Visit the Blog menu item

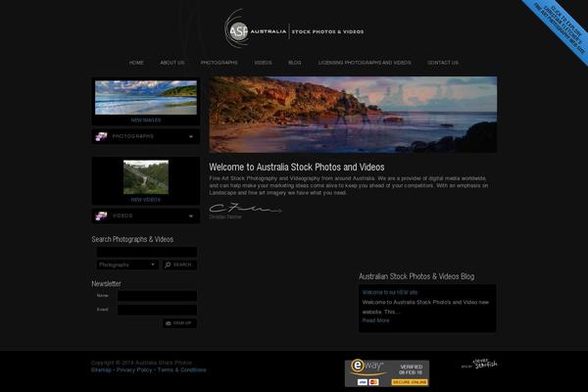[295, 63]
